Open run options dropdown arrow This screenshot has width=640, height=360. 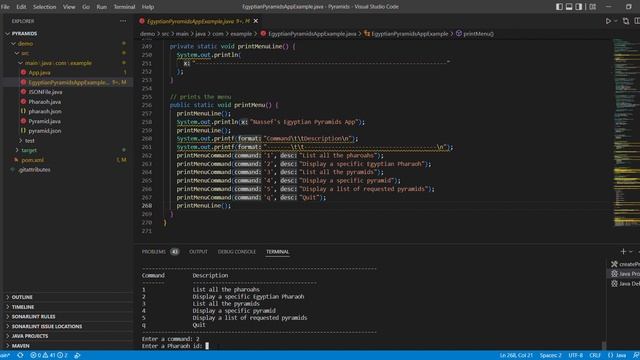point(616,21)
